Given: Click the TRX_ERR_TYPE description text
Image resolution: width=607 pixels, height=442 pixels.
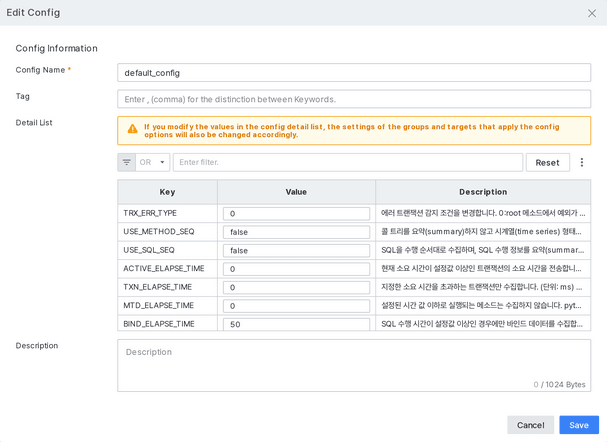Looking at the screenshot, I should (x=483, y=213).
